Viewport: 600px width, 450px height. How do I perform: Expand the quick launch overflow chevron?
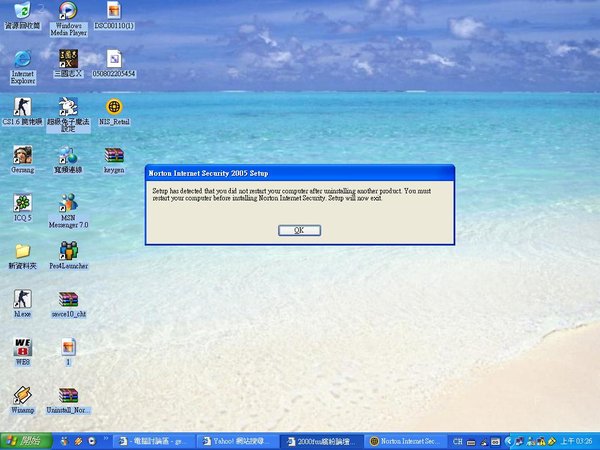click(x=106, y=439)
